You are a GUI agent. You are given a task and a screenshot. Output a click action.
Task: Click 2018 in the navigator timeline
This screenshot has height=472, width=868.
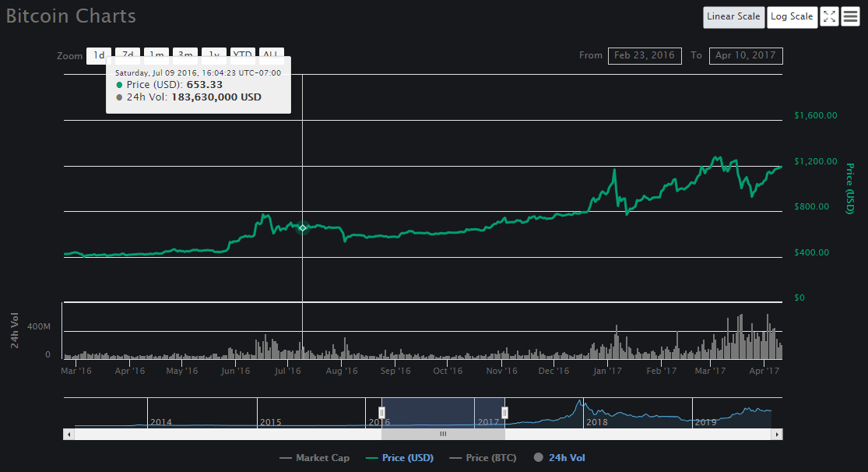(597, 422)
